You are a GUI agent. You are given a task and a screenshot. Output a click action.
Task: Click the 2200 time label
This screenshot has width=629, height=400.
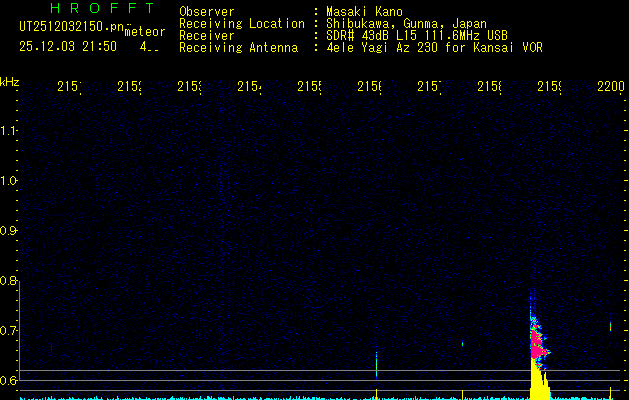(610, 88)
